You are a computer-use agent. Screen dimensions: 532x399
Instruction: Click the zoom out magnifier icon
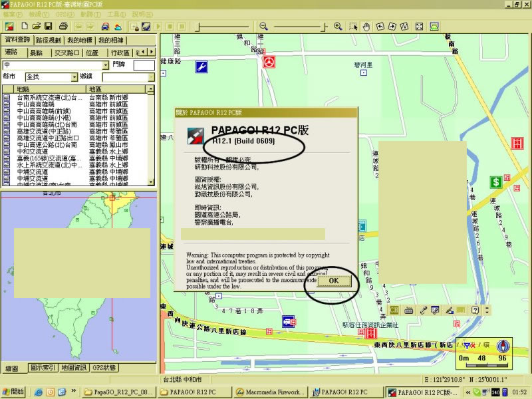coord(263,26)
